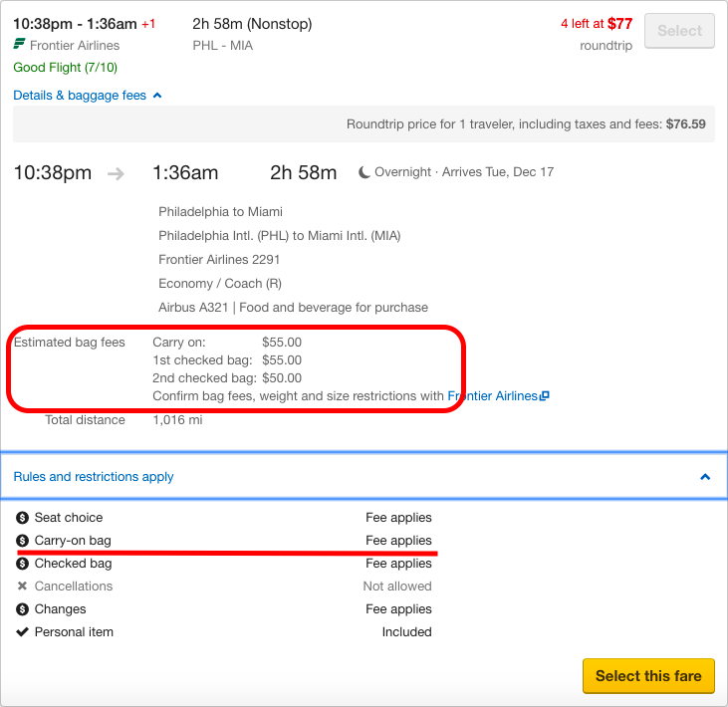Click the 'Changes' label
Screen dimensions: 728x707
pyautogui.click(x=61, y=609)
